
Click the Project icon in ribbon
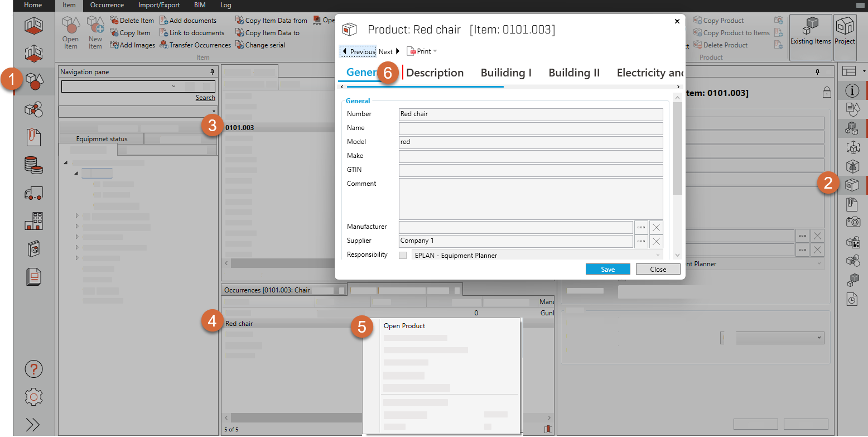(845, 32)
